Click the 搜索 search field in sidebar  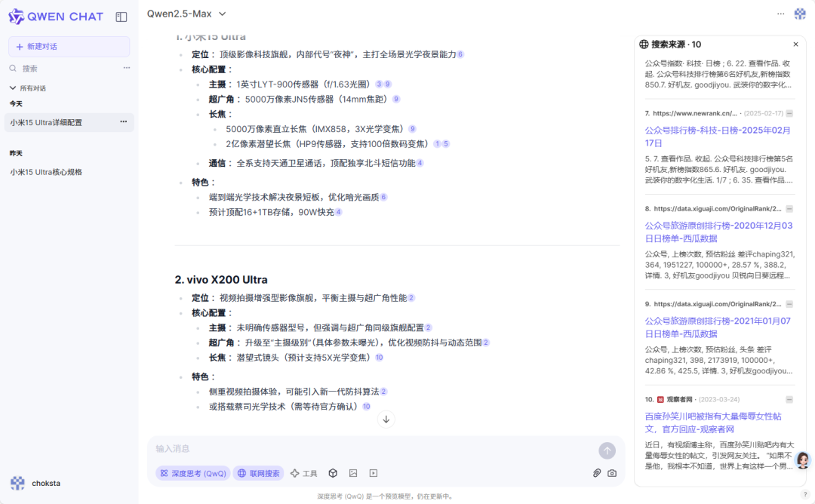click(63, 68)
